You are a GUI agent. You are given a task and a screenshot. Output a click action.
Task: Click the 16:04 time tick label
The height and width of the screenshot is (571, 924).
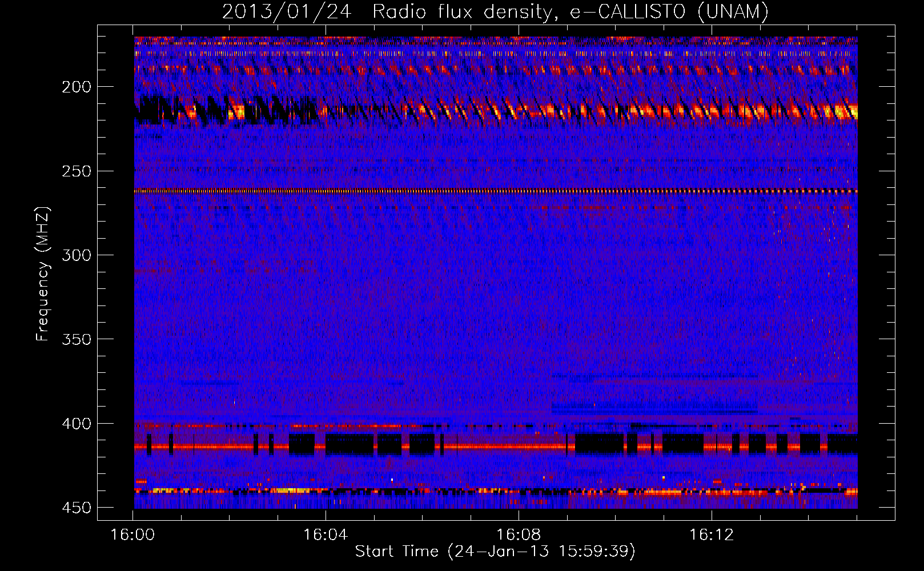pos(326,535)
